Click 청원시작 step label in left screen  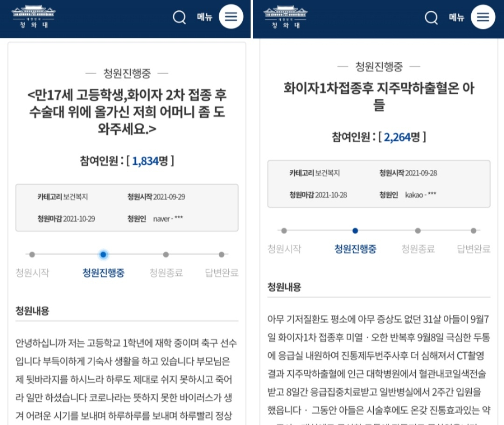coord(32,273)
